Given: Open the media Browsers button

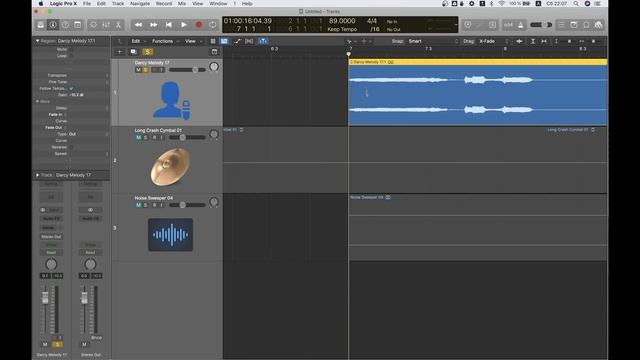Looking at the screenshot, I should pyautogui.click(x=598, y=25).
